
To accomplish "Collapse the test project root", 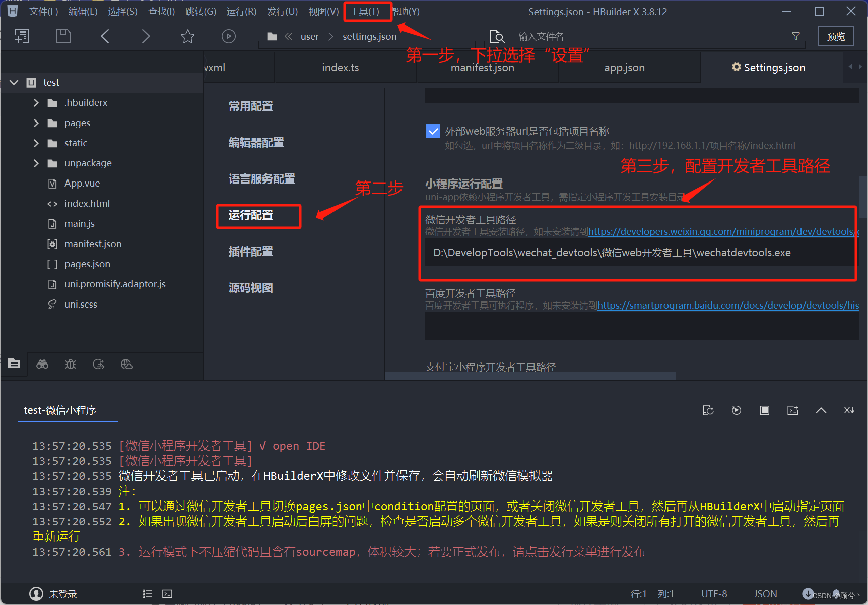I will 14,82.
